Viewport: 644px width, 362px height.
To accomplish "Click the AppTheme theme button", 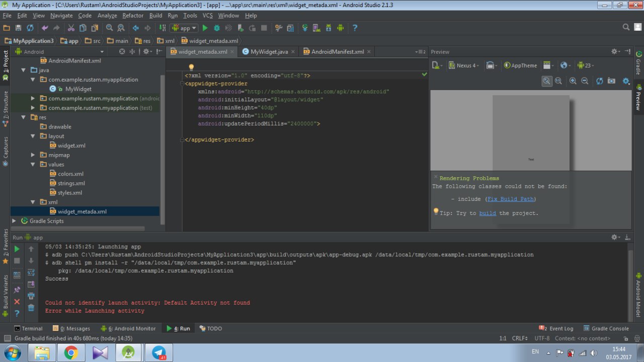I will (x=521, y=65).
